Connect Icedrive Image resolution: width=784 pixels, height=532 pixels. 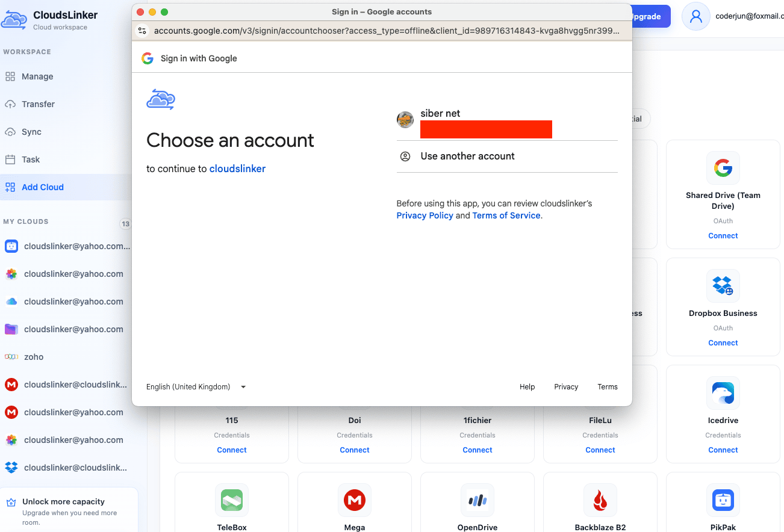point(723,450)
